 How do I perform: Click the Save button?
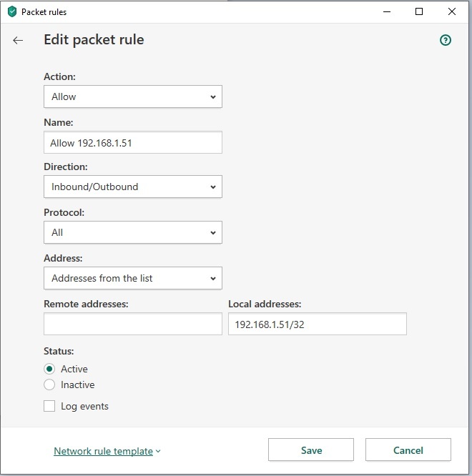coord(311,450)
